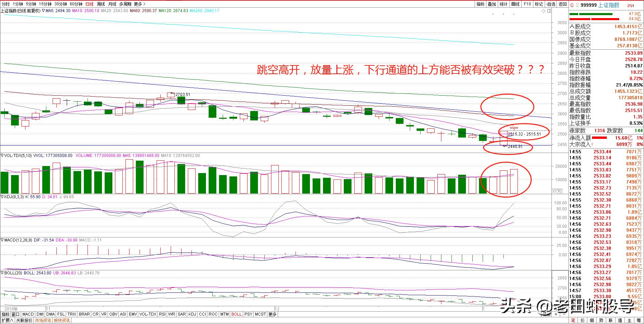Screen dimensions: 644x324
Task: Switch sub-chart to DMI indicator
Action: pos(40,314)
